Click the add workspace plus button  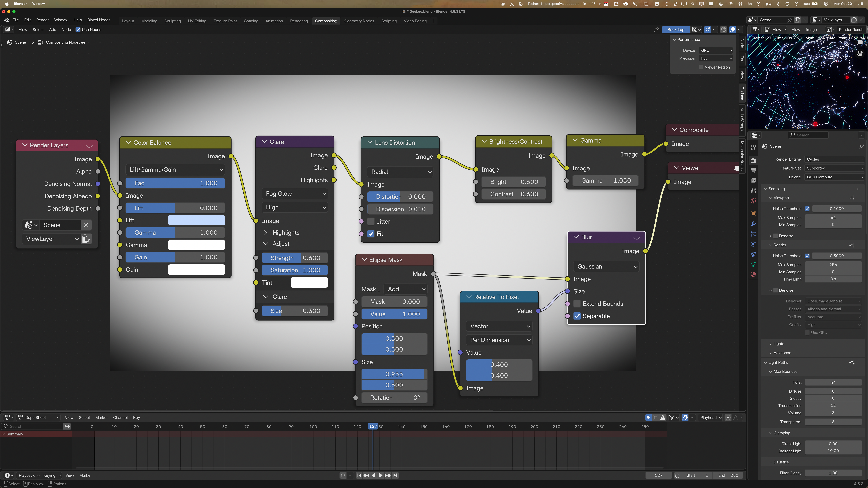pos(434,21)
